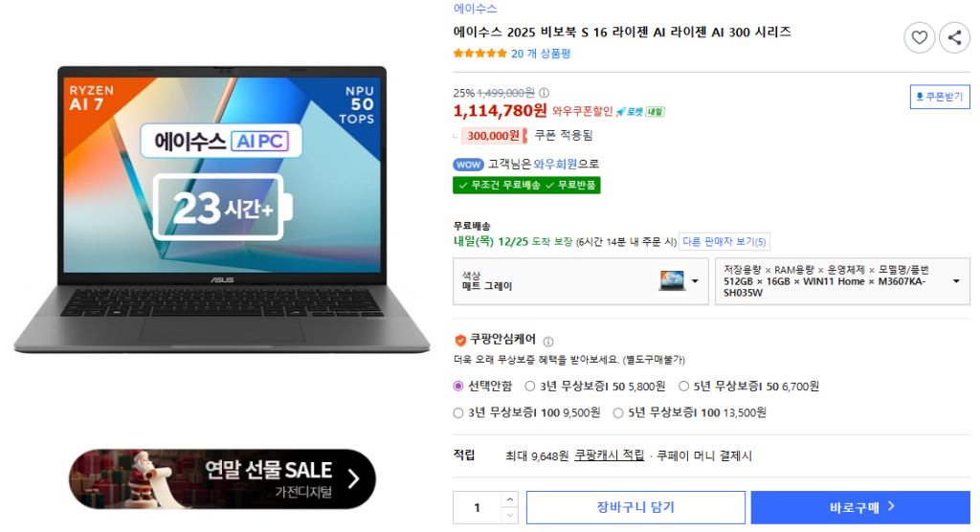Increase quantity with the up arrow

pyautogui.click(x=510, y=499)
